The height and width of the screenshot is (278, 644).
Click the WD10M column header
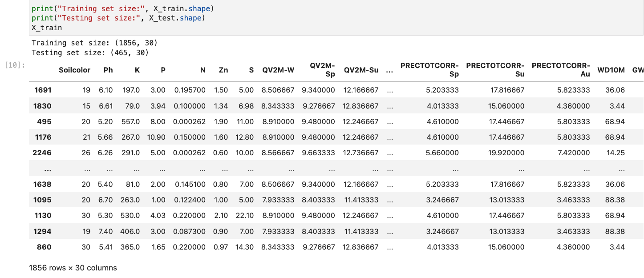coord(611,70)
